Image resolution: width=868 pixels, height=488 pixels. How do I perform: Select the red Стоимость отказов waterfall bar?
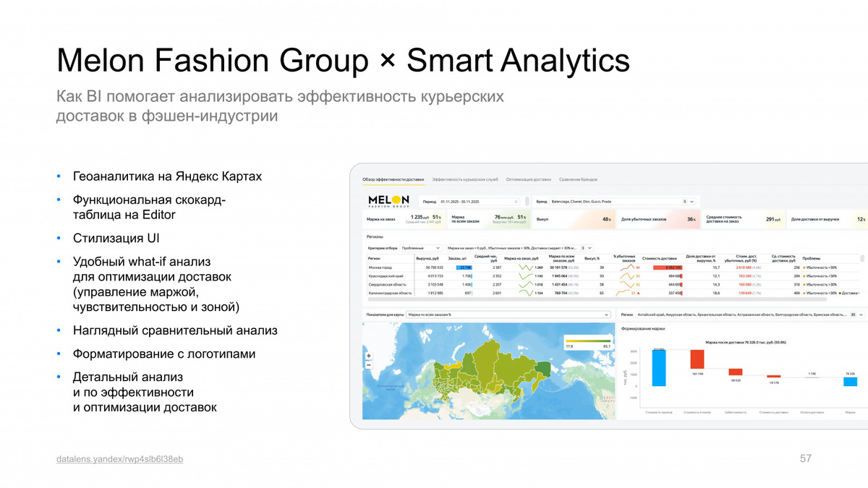coord(697,360)
